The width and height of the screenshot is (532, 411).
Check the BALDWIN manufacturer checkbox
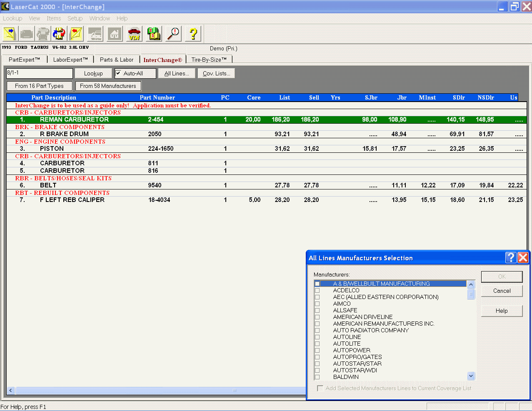click(317, 377)
